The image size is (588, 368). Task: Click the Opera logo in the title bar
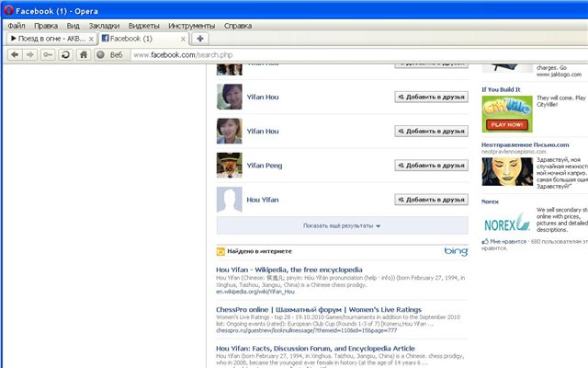9,9
